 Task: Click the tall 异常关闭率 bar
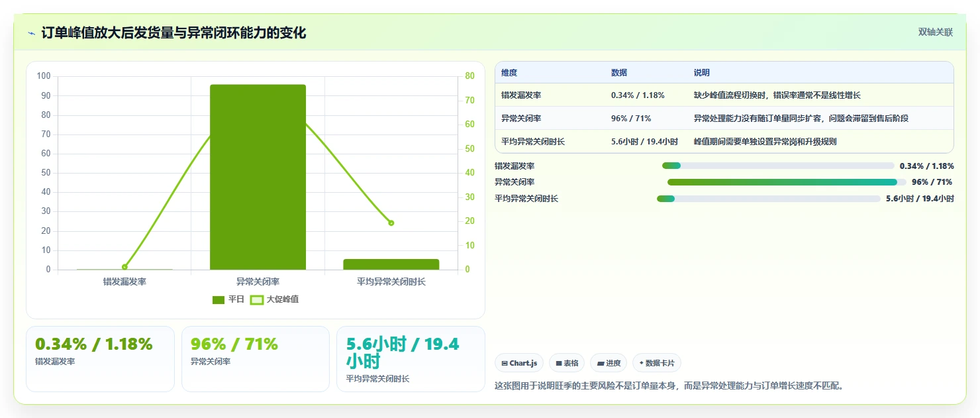coord(258,177)
